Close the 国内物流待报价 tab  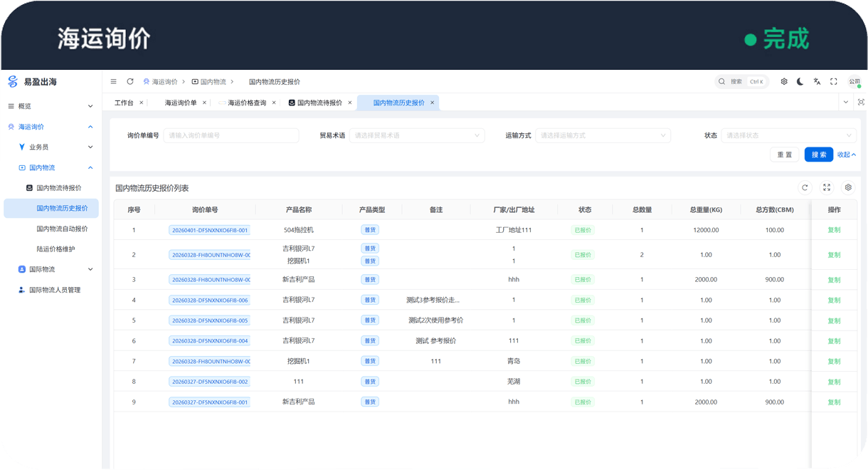click(x=350, y=103)
